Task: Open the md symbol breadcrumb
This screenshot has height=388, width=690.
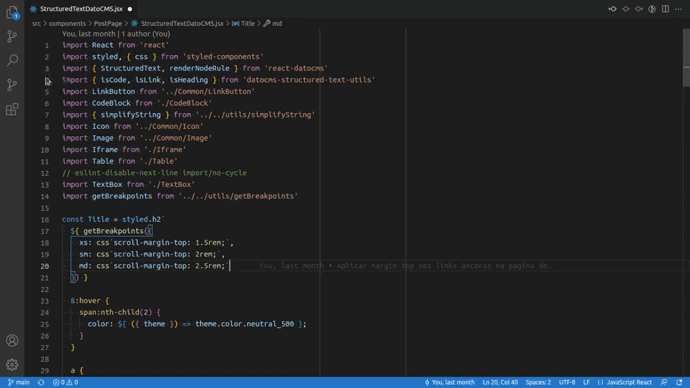Action: 273,23
